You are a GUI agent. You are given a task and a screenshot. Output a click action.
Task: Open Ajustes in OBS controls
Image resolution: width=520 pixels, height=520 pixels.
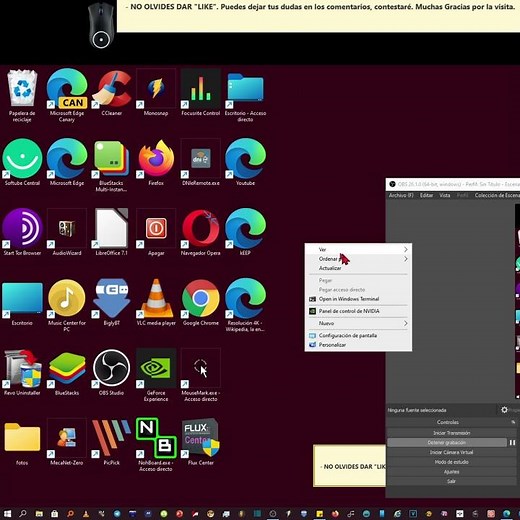[x=451, y=471]
